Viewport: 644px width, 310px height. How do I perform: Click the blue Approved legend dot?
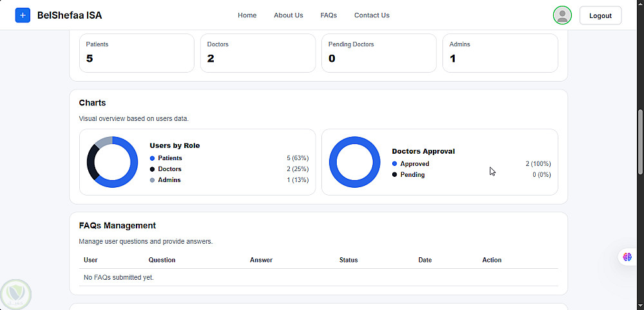pos(395,164)
